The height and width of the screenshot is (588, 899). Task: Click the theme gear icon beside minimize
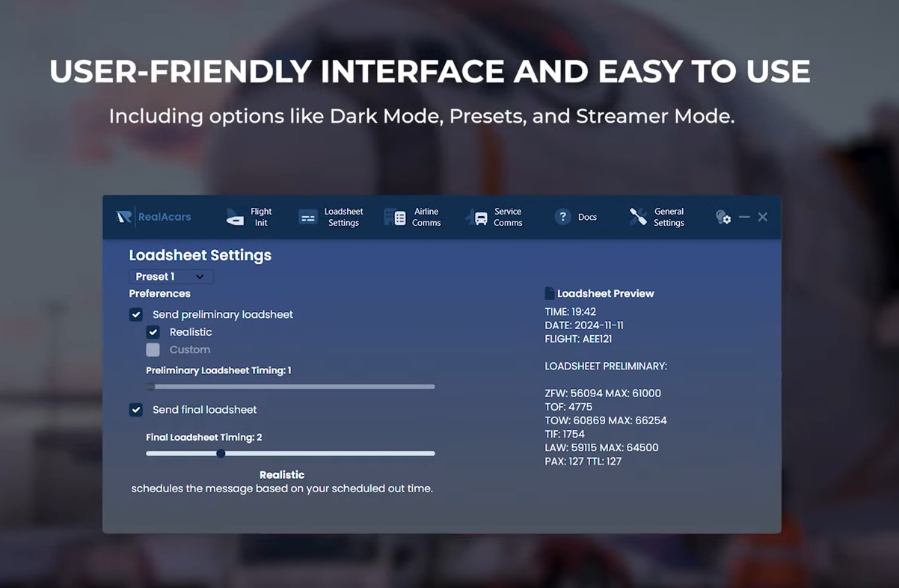coord(722,217)
